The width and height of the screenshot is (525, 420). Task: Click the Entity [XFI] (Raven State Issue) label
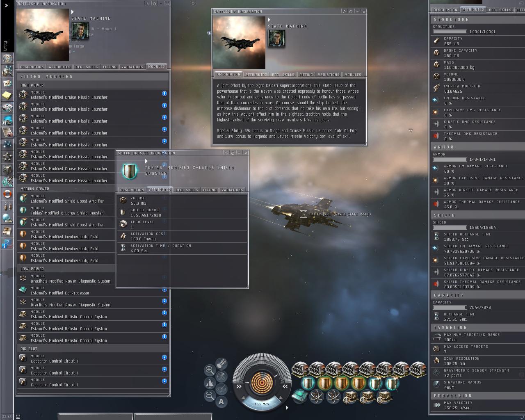[340, 214]
